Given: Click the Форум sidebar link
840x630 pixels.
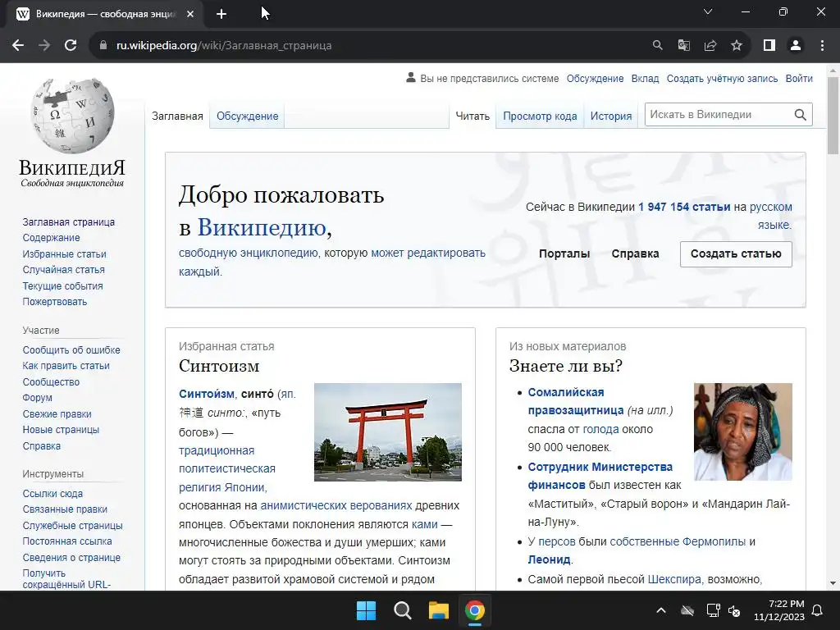Looking at the screenshot, I should point(38,398).
